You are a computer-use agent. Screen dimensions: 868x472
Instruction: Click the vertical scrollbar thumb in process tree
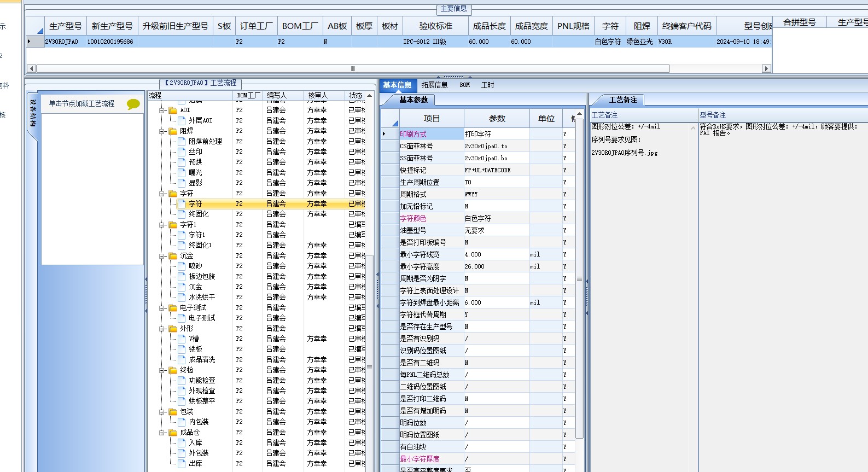369,368
